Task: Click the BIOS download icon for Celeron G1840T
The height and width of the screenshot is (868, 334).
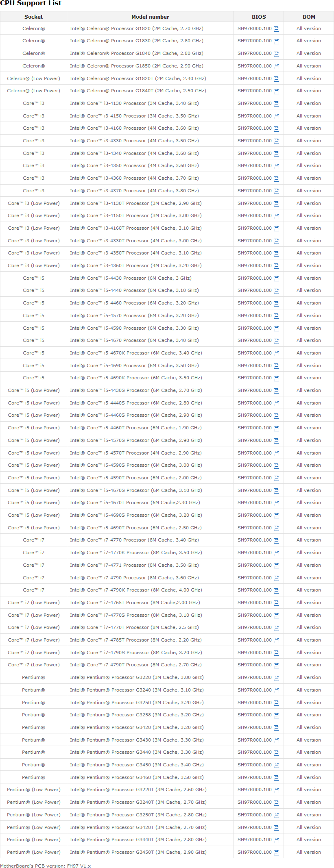Action: coord(277,91)
